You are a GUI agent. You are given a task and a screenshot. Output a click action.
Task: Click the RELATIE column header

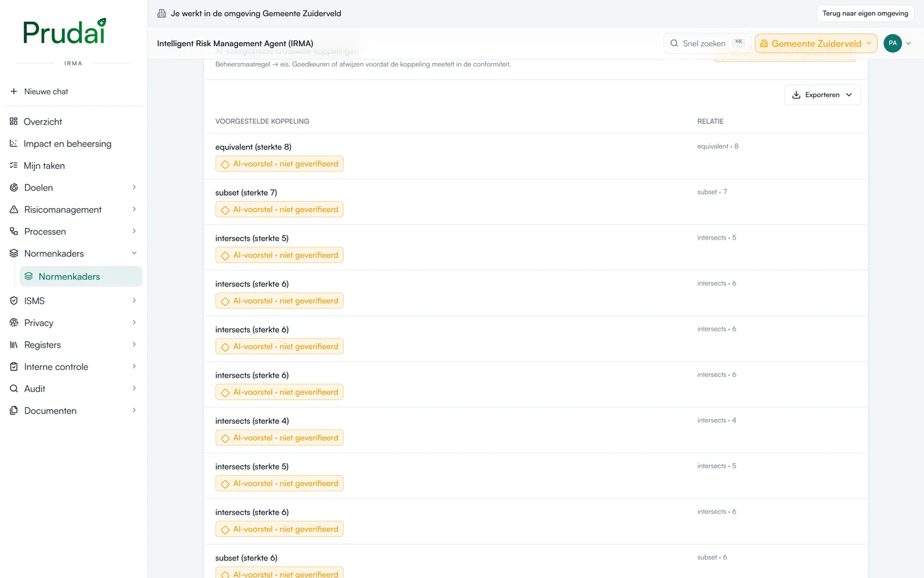pyautogui.click(x=710, y=121)
